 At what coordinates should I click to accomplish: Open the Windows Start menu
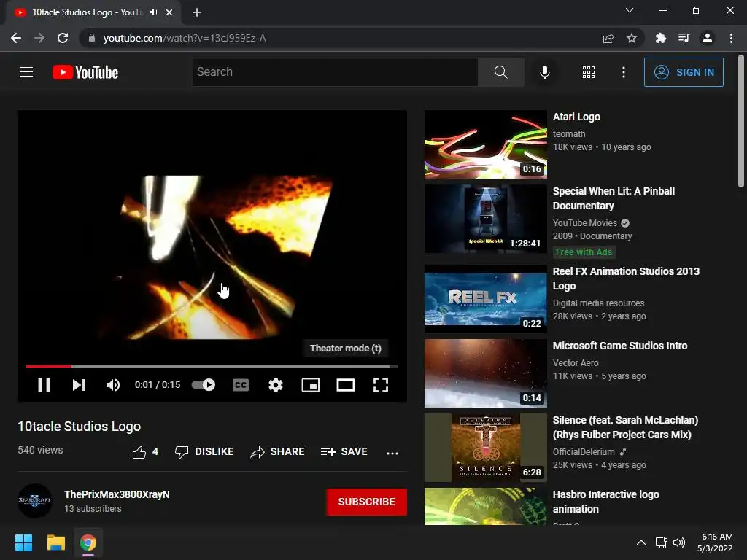click(x=23, y=542)
